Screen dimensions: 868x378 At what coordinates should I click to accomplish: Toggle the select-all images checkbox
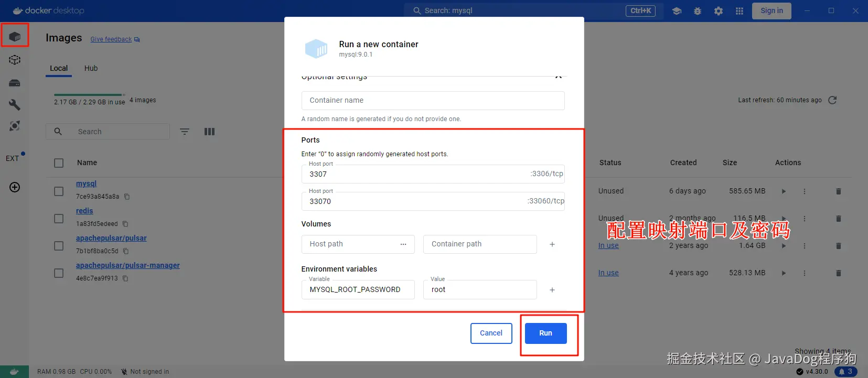click(x=59, y=163)
